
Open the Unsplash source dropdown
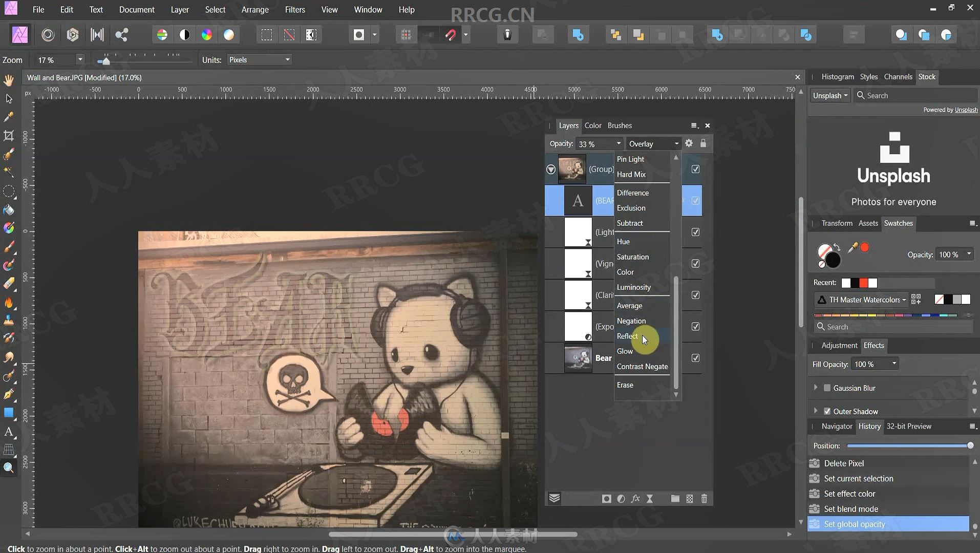[830, 96]
